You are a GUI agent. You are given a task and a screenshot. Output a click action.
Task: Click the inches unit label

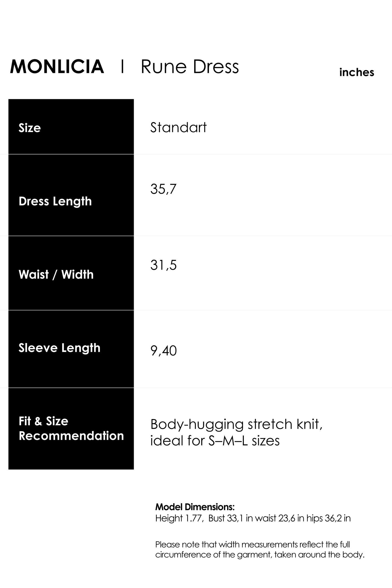(356, 72)
